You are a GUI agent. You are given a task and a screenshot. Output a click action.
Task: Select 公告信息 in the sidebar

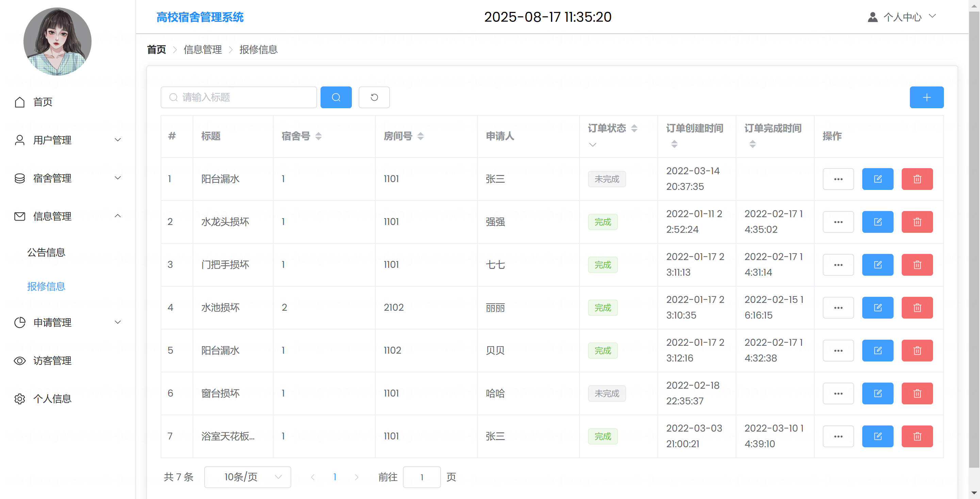click(x=46, y=252)
